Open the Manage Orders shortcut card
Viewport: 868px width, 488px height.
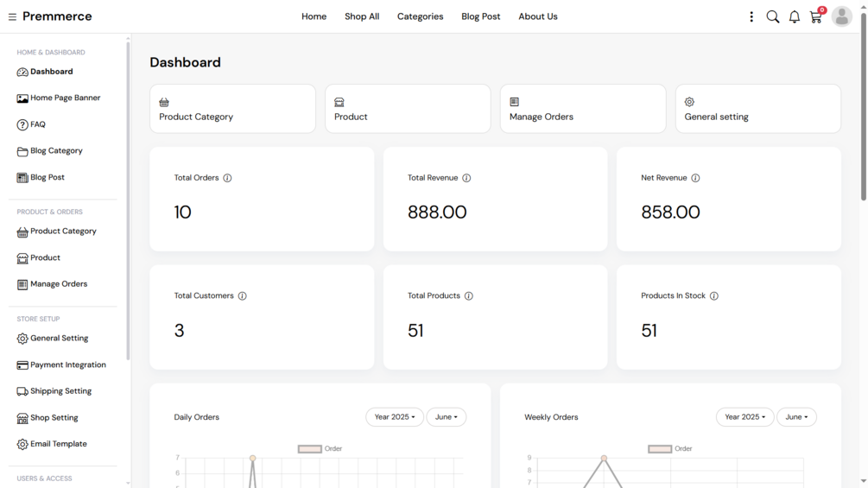[x=583, y=109]
